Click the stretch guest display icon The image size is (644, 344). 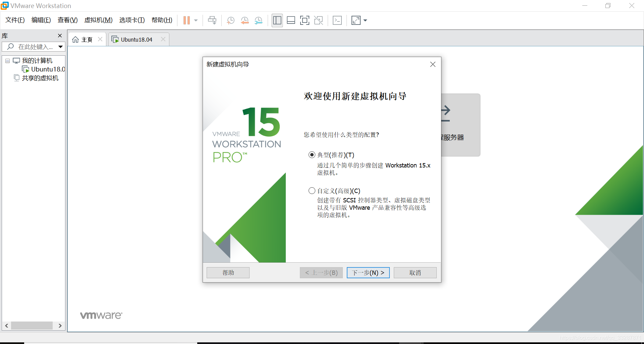pyautogui.click(x=356, y=20)
